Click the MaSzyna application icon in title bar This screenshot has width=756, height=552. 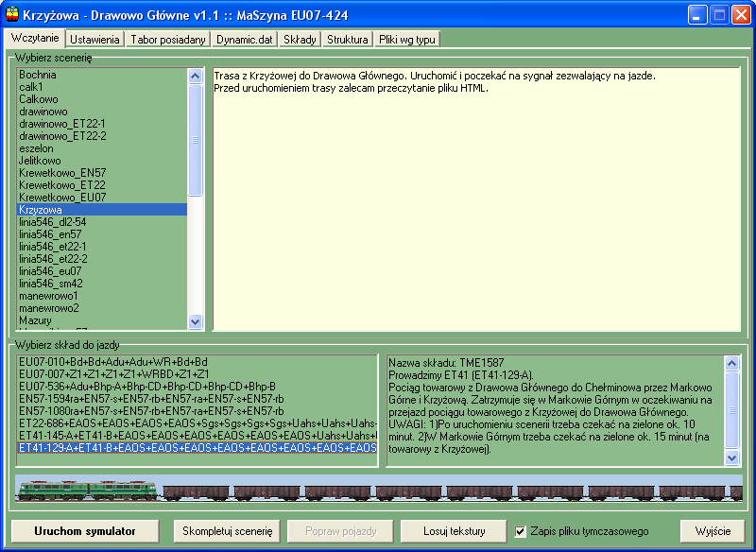12,14
